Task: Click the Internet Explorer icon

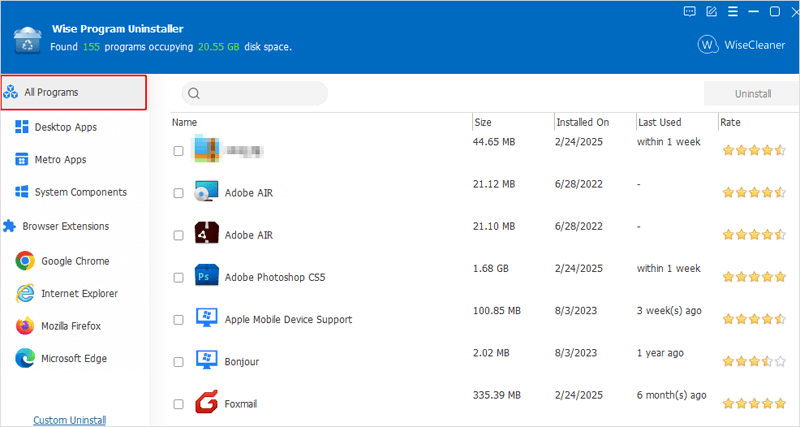Action: tap(25, 293)
